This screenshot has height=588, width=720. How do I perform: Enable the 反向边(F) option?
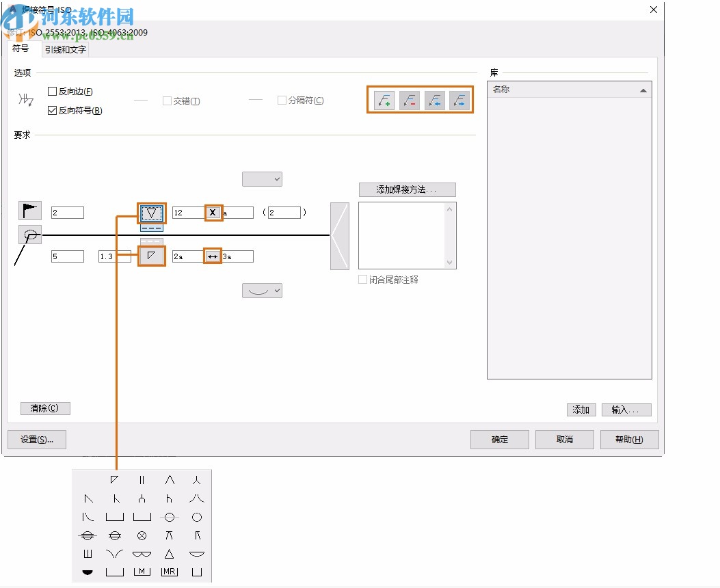[52, 91]
